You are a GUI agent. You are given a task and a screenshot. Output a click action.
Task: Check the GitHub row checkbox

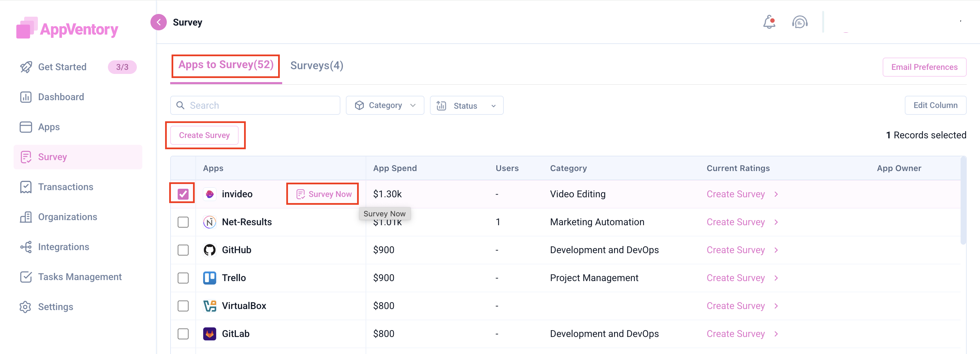pyautogui.click(x=183, y=250)
